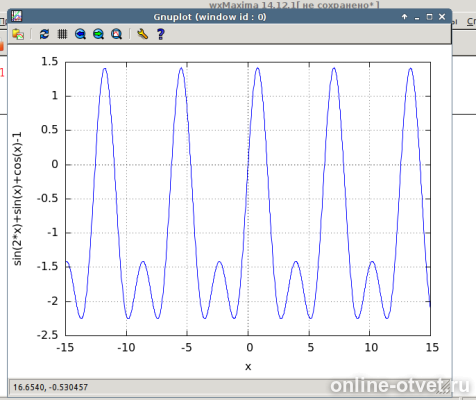Apply the previous zoom settings
This screenshot has width=476, height=400.
tap(80, 34)
